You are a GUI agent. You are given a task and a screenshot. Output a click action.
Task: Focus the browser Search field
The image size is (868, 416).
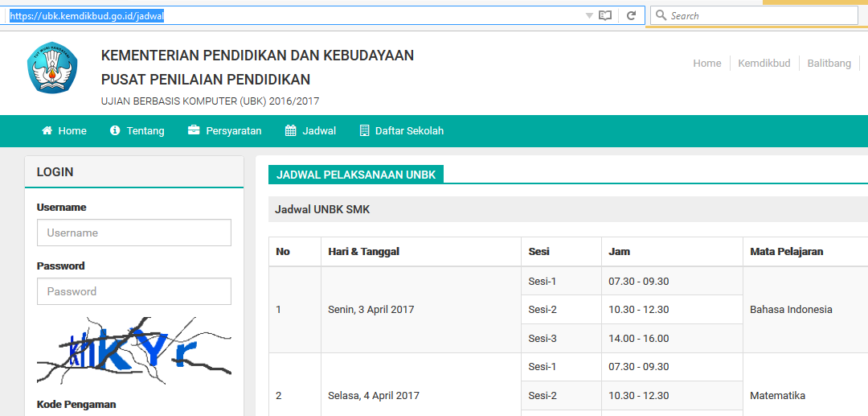754,15
